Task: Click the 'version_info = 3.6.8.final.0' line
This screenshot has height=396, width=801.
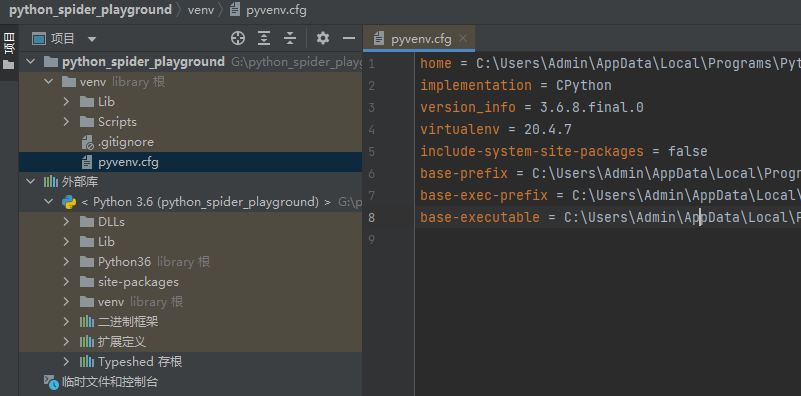Action: click(x=532, y=107)
